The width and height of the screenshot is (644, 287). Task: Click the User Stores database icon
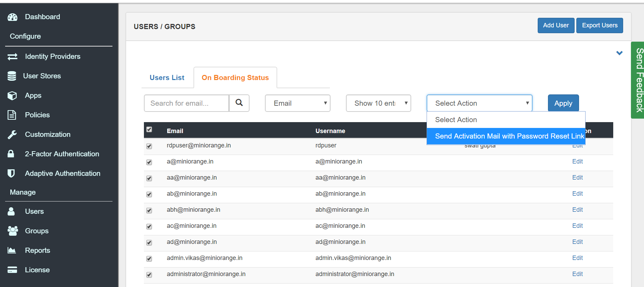[x=12, y=76]
